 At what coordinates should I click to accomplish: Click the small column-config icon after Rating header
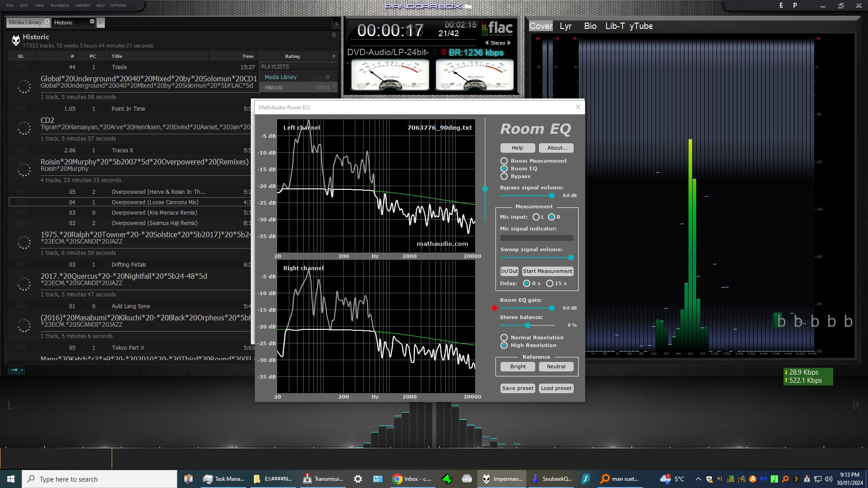tap(334, 56)
